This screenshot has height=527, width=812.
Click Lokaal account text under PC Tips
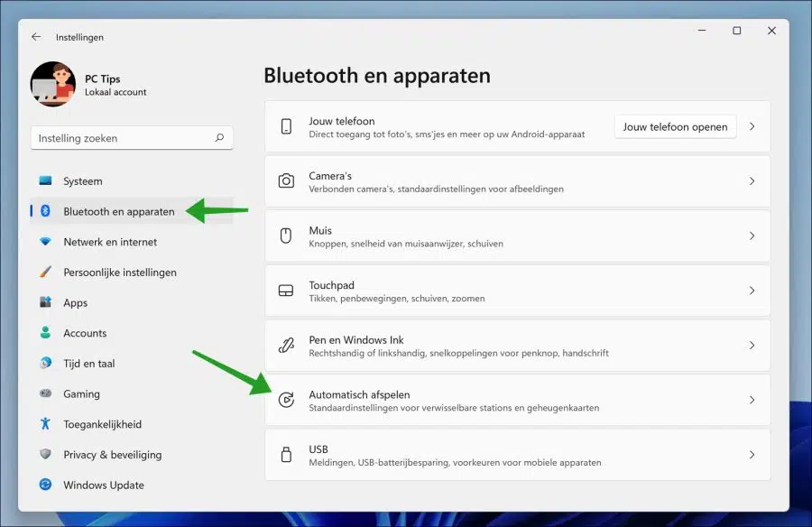tap(115, 92)
